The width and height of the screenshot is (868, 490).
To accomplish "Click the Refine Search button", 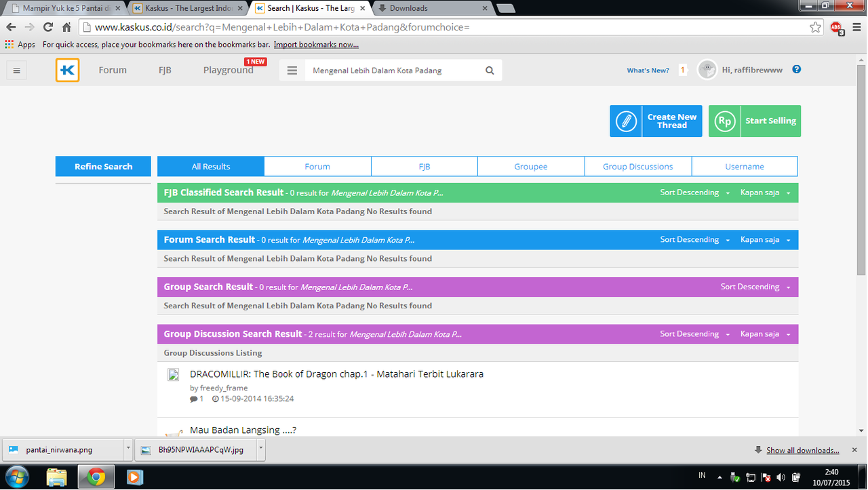I will [103, 166].
